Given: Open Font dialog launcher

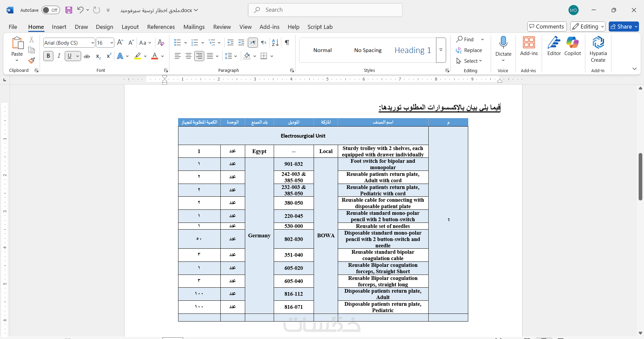Looking at the screenshot, I should point(166,70).
